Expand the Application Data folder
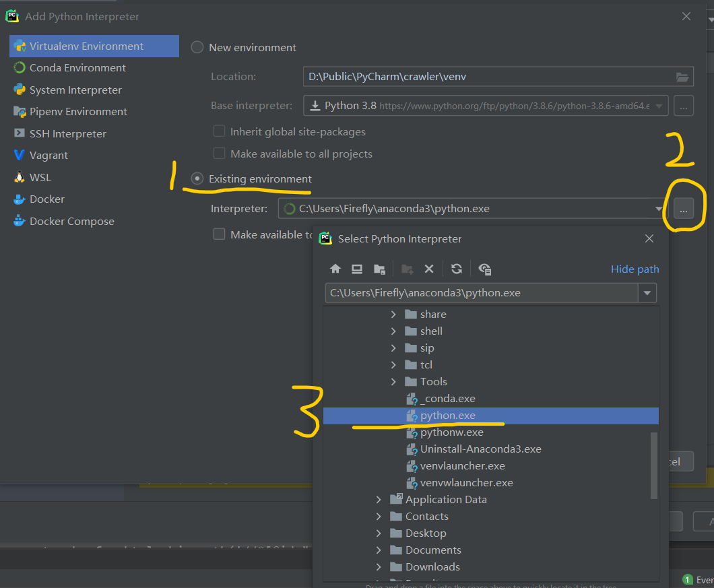The width and height of the screenshot is (714, 588). 379,500
